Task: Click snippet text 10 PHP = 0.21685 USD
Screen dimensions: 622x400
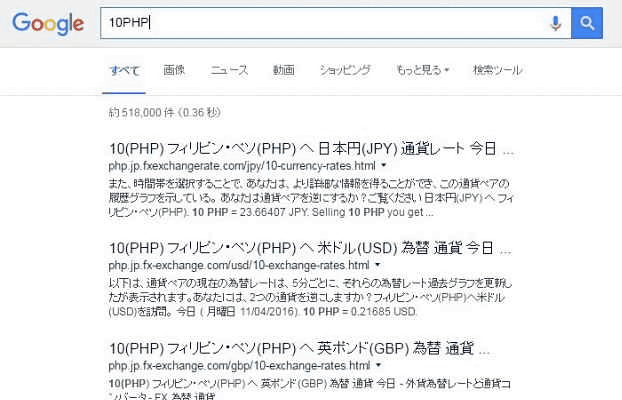Action: [360, 312]
